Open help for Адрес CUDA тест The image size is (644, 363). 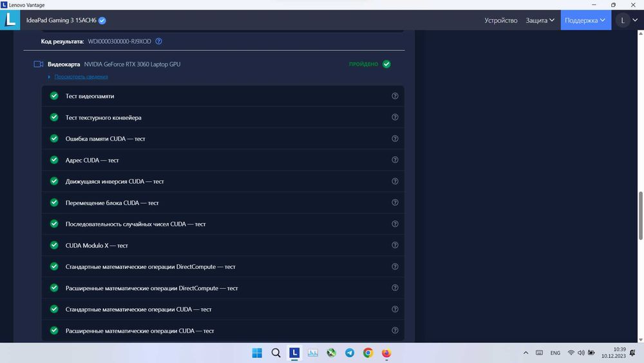(395, 160)
